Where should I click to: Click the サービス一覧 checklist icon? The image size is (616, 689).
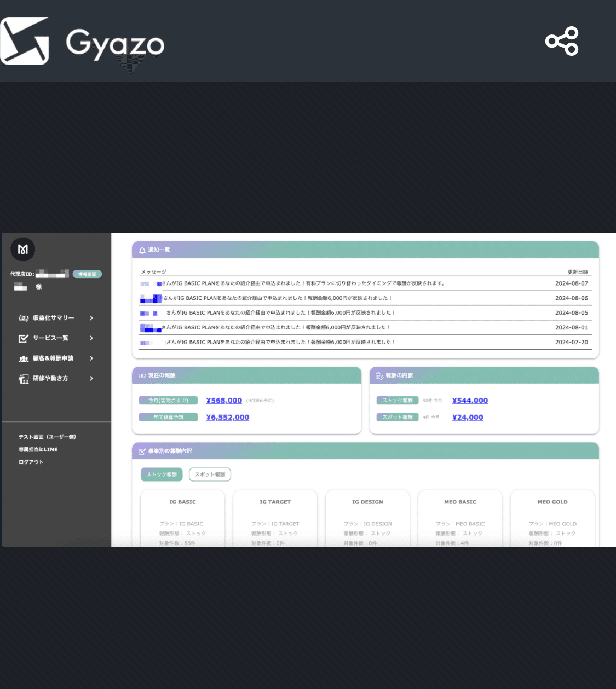tap(24, 338)
